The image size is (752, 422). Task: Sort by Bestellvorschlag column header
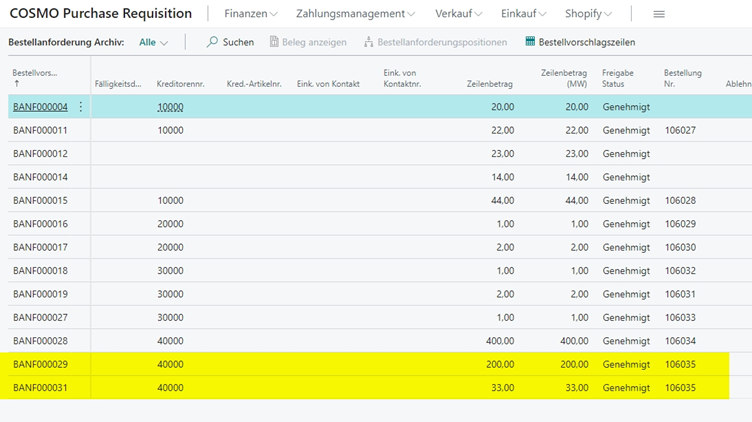(x=35, y=74)
